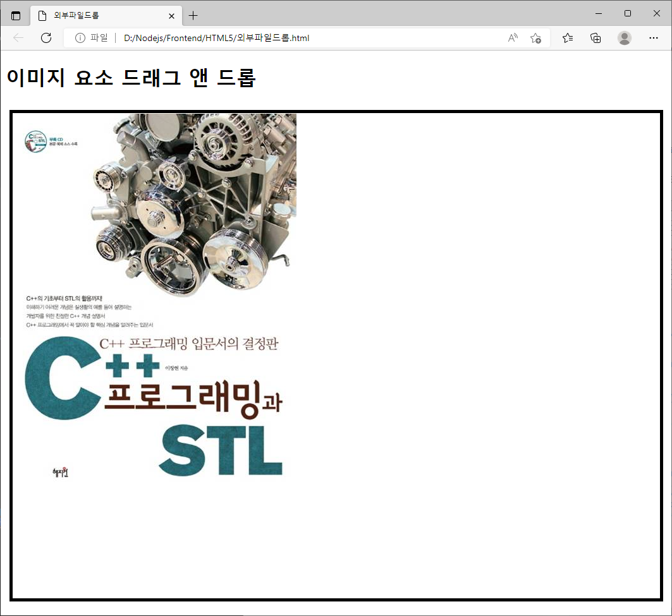The width and height of the screenshot is (672, 616).
Task: Click the address bar URL text
Action: click(x=216, y=38)
